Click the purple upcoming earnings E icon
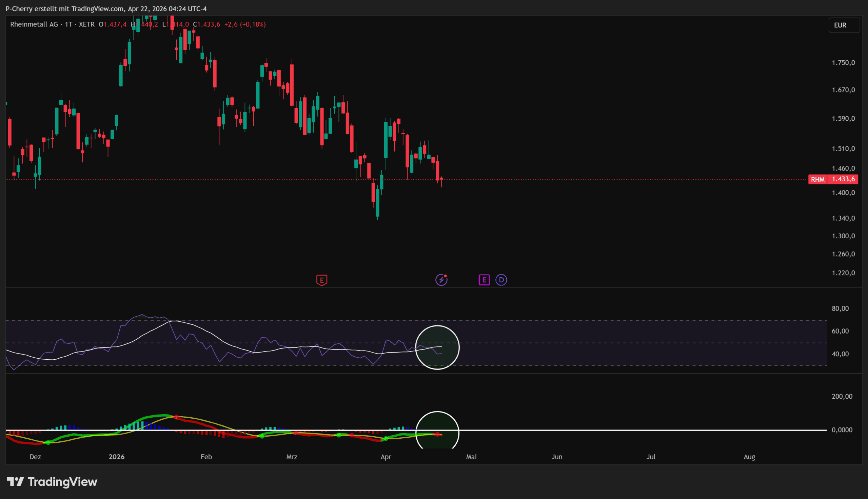 tap(484, 280)
